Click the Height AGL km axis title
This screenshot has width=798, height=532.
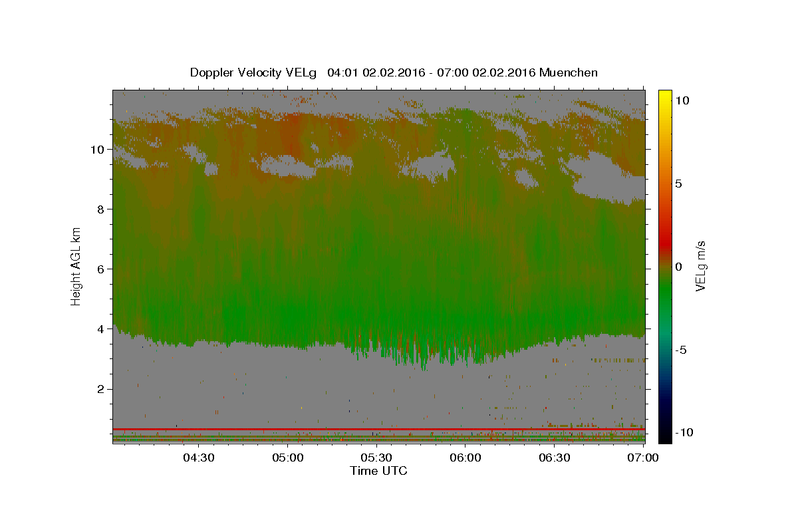[x=76, y=266]
